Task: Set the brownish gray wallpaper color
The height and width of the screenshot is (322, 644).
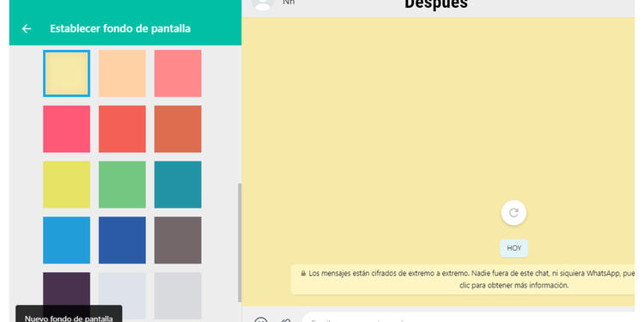Action: coord(178,240)
